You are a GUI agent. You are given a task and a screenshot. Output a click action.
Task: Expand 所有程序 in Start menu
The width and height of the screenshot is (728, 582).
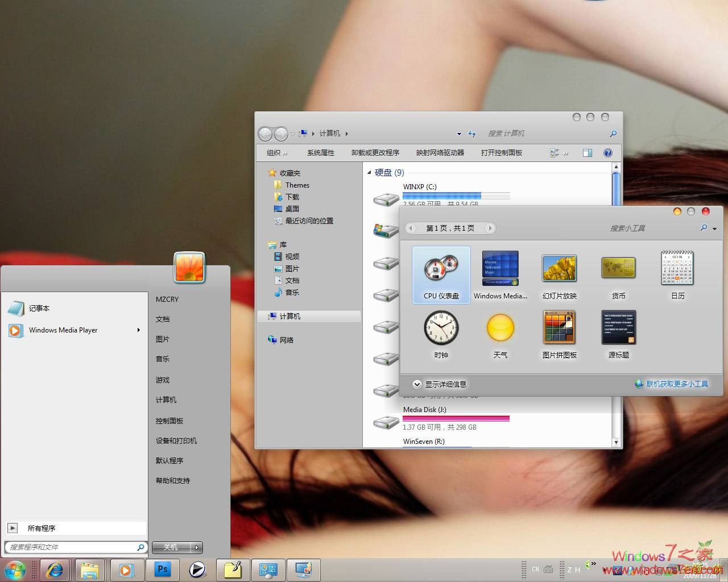point(76,528)
